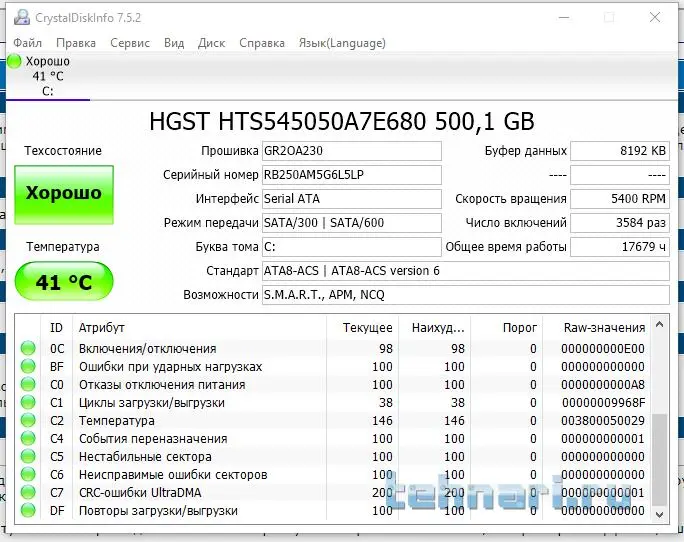Click the power-on count 3584 раз
Image resolution: width=684 pixels, height=542 pixels.
[x=620, y=223]
